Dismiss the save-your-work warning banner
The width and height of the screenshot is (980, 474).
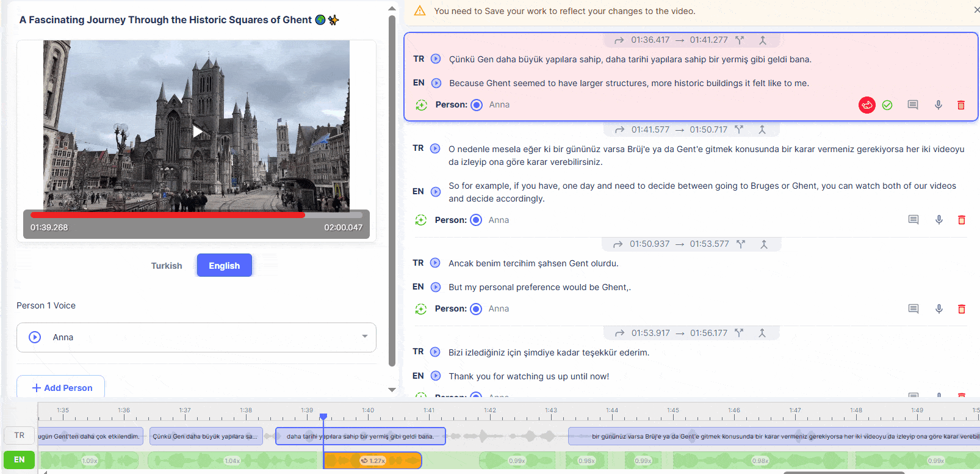click(x=976, y=10)
